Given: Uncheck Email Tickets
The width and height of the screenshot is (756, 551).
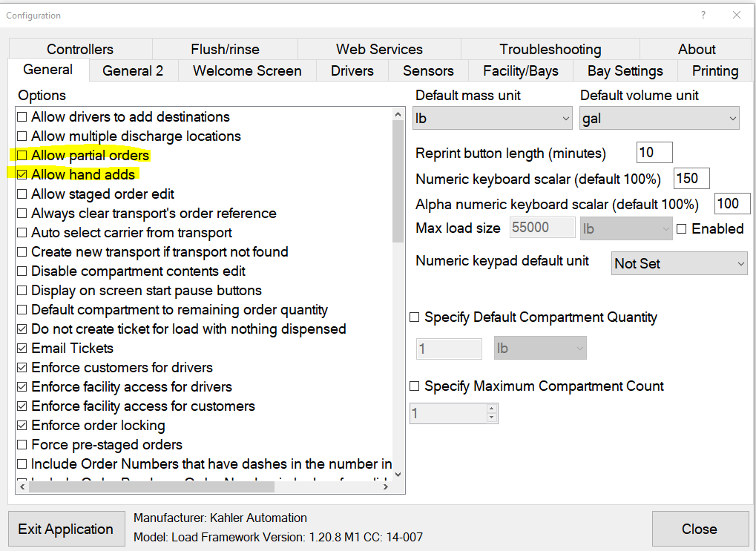Looking at the screenshot, I should [x=22, y=348].
